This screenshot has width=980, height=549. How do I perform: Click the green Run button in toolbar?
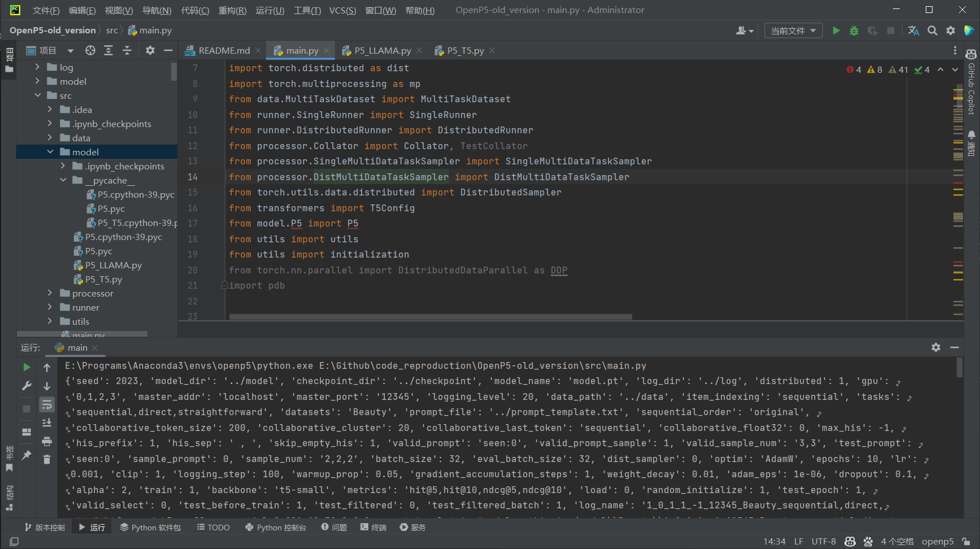(x=836, y=30)
